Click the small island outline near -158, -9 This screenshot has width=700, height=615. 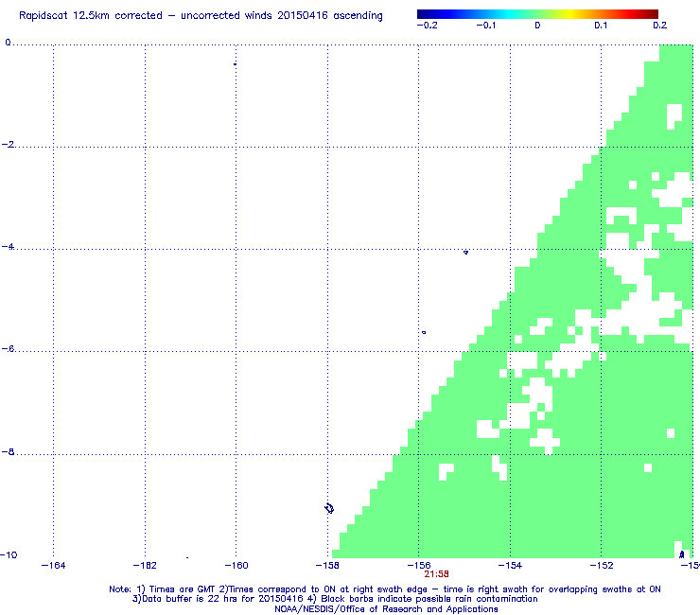(x=329, y=508)
